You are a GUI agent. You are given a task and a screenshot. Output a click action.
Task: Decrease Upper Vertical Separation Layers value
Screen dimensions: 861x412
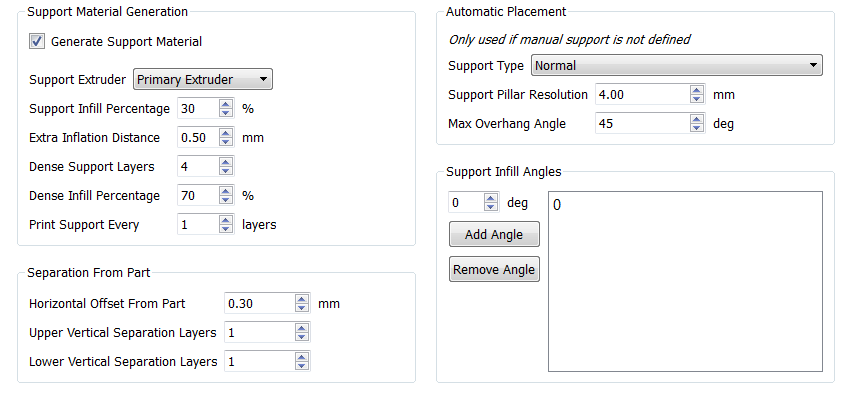point(301,337)
